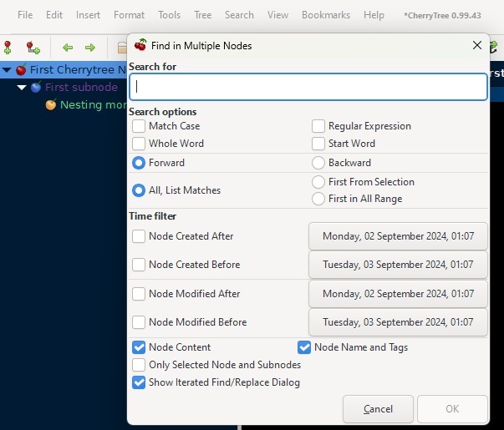Go back to previous visited node
The image size is (504, 430).
pyautogui.click(x=68, y=48)
